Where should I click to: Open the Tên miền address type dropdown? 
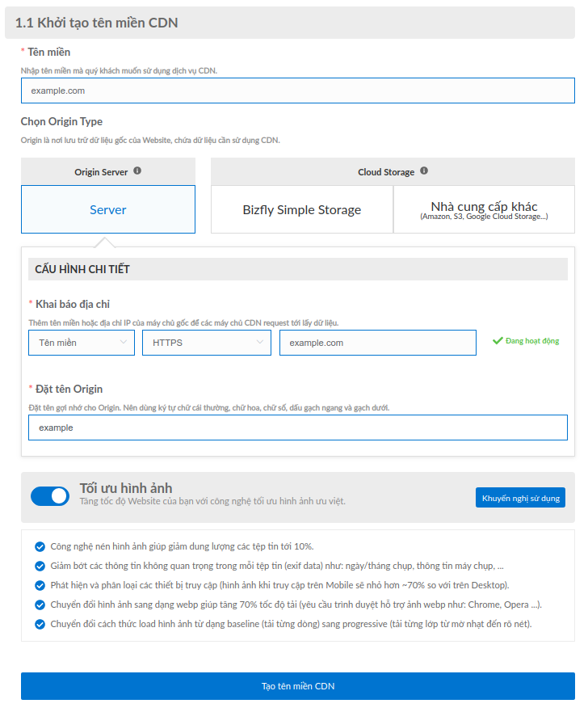82,343
